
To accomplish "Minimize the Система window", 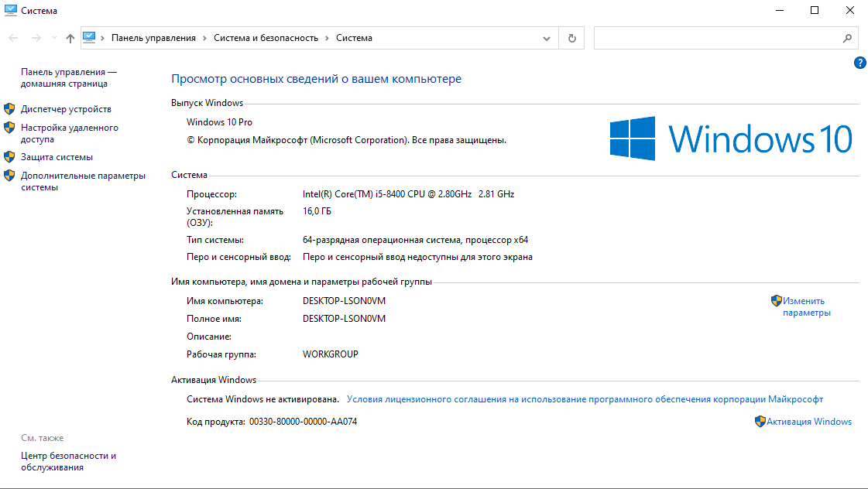I will tap(780, 11).
